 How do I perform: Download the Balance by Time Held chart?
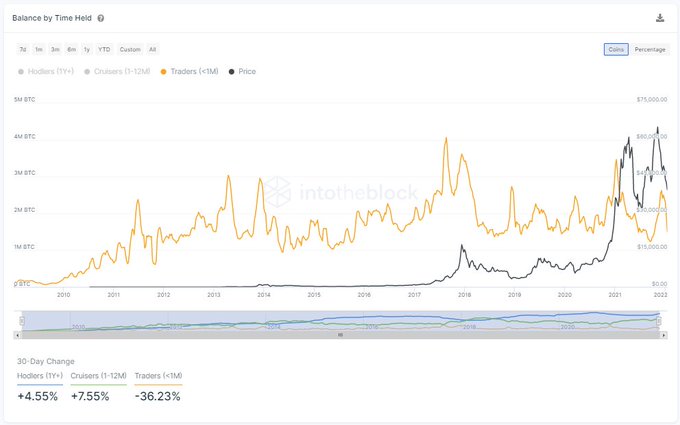point(659,18)
